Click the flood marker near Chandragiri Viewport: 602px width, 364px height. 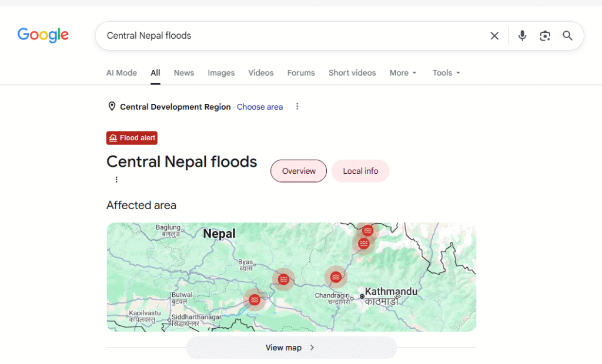(336, 277)
